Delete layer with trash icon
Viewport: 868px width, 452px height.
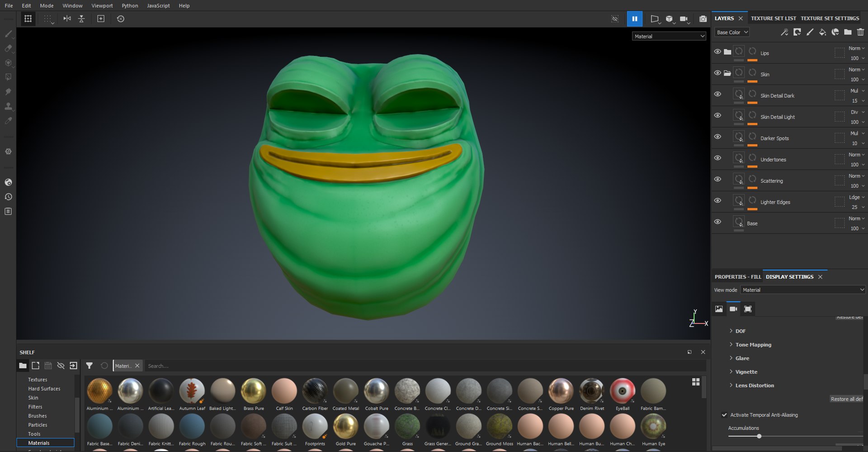point(860,32)
